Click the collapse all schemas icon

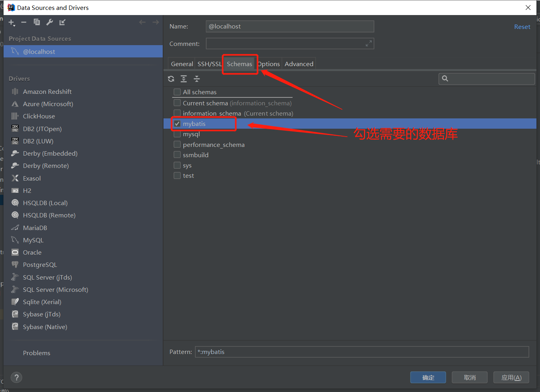(197, 79)
